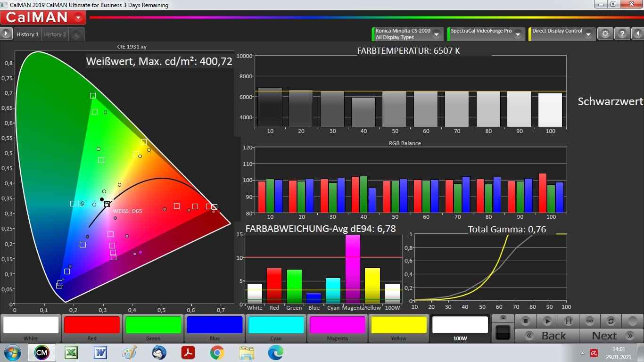Open Google Chrome from the taskbar
This screenshot has height=362, width=644.
217,353
